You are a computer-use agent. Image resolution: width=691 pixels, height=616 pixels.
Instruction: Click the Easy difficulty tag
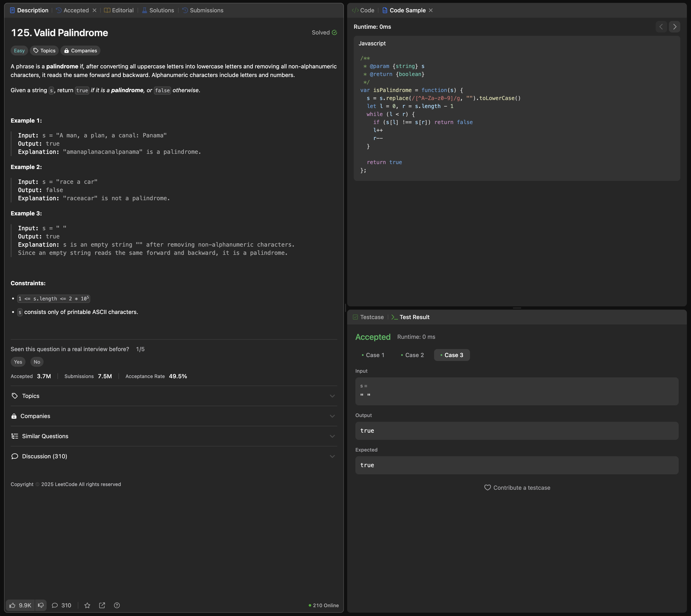coord(19,51)
